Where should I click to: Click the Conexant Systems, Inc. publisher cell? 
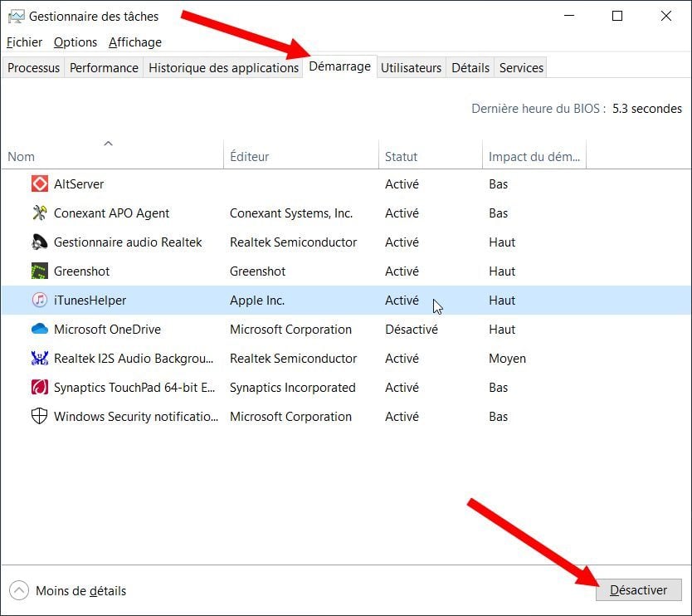[291, 213]
